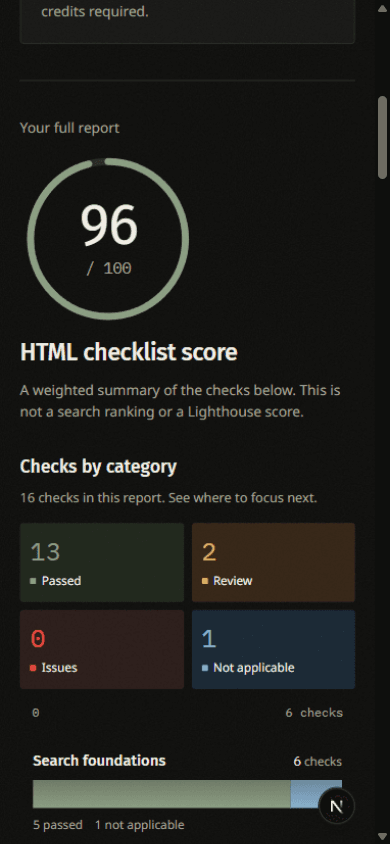The width and height of the screenshot is (390, 844).
Task: Click the '6 checks' label beside Search foundations
Action: 317,761
